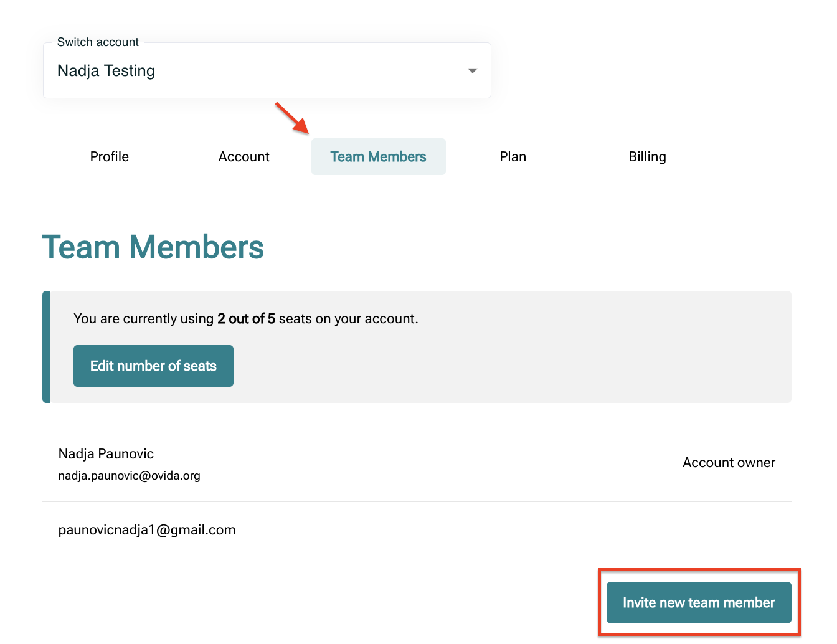
Task: Select the Nadja Paunovic member name
Action: coord(106,453)
